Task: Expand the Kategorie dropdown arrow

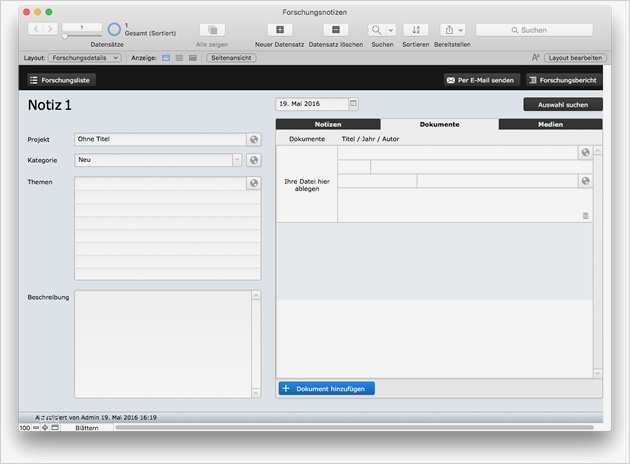Action: (237, 160)
